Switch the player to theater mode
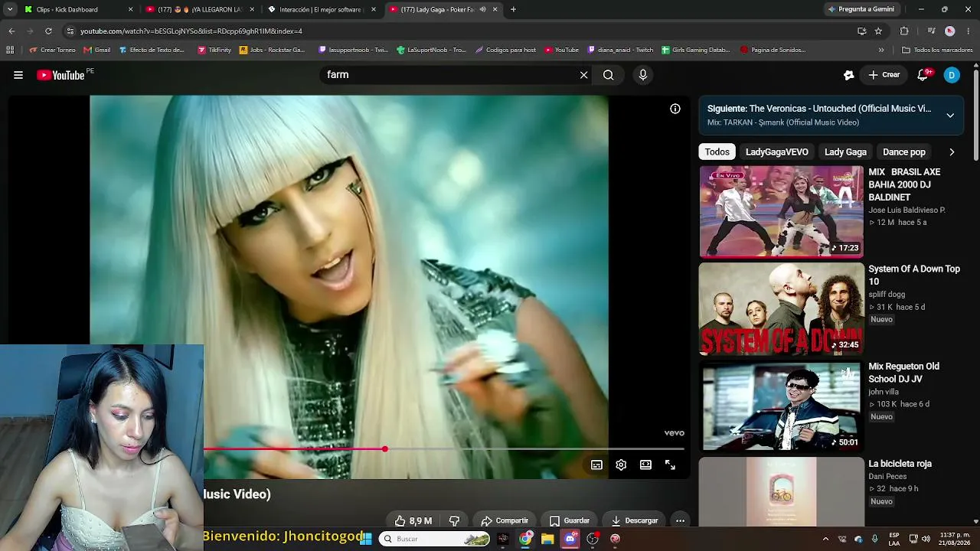980x551 pixels. point(645,465)
